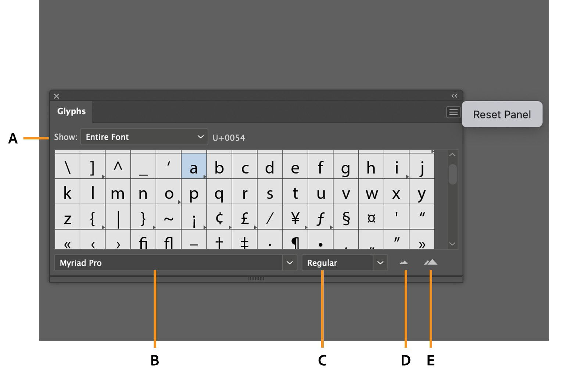Screen dimensions: 588x380
Task: Collapse the panel with the double-chevron icon
Action: (454, 95)
